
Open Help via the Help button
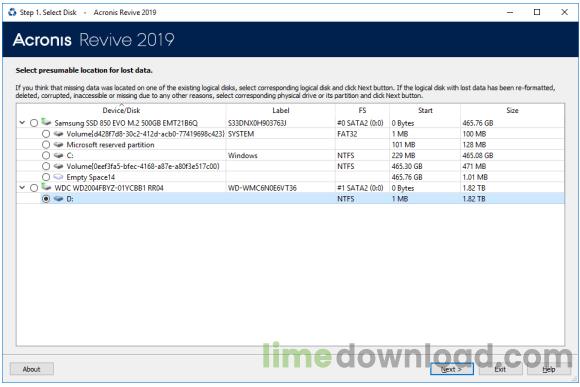pyautogui.click(x=549, y=369)
